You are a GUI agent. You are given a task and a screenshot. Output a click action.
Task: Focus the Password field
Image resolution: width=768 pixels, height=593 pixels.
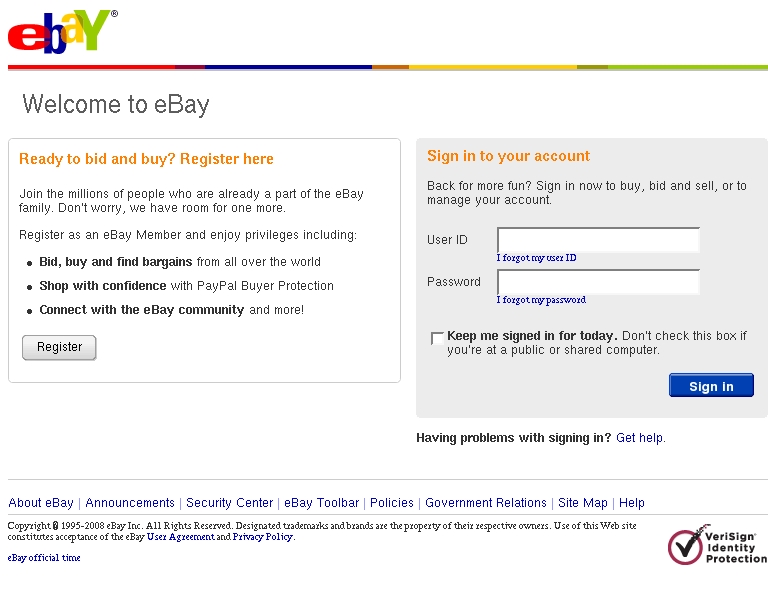(x=598, y=282)
